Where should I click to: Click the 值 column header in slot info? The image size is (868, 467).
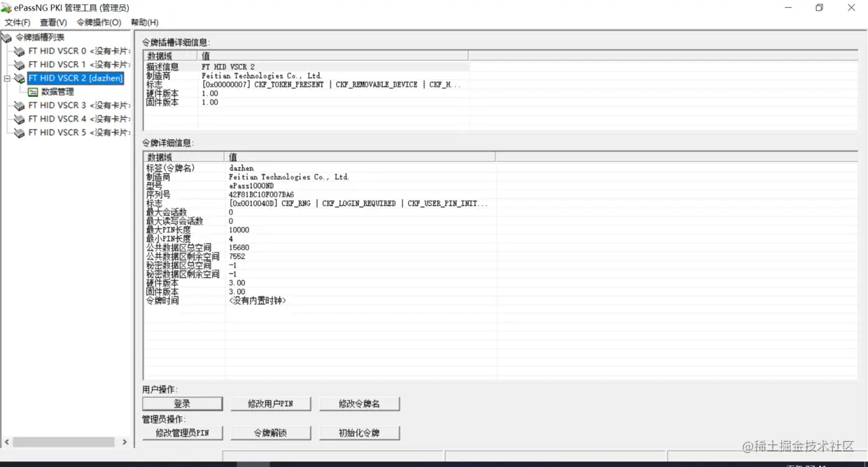click(333, 55)
